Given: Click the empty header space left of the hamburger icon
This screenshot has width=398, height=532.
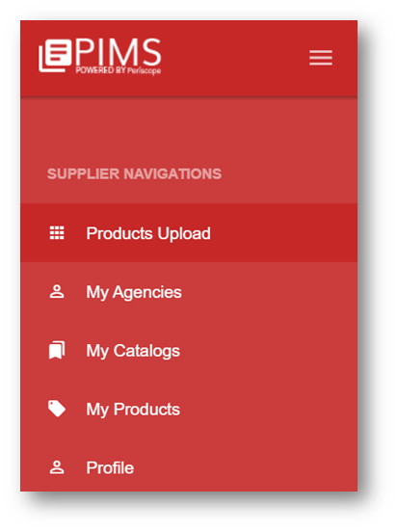Looking at the screenshot, I should pyautogui.click(x=234, y=58).
